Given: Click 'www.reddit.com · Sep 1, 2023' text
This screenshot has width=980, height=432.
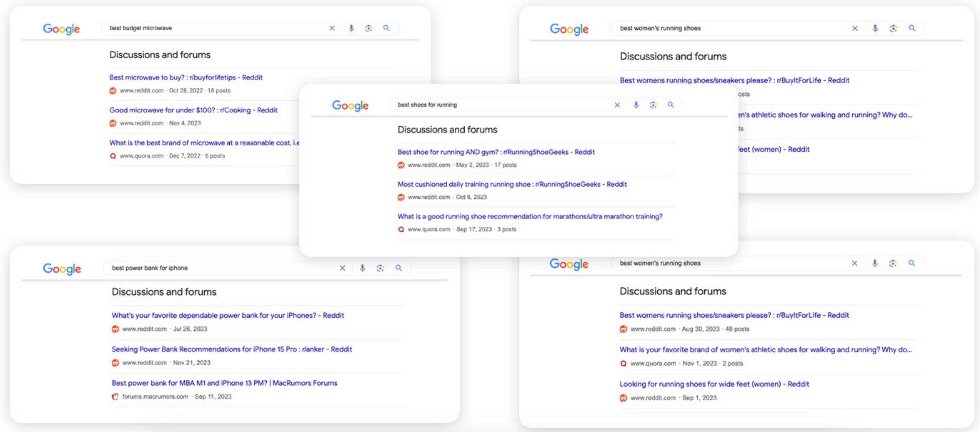Looking at the screenshot, I should [x=673, y=398].
